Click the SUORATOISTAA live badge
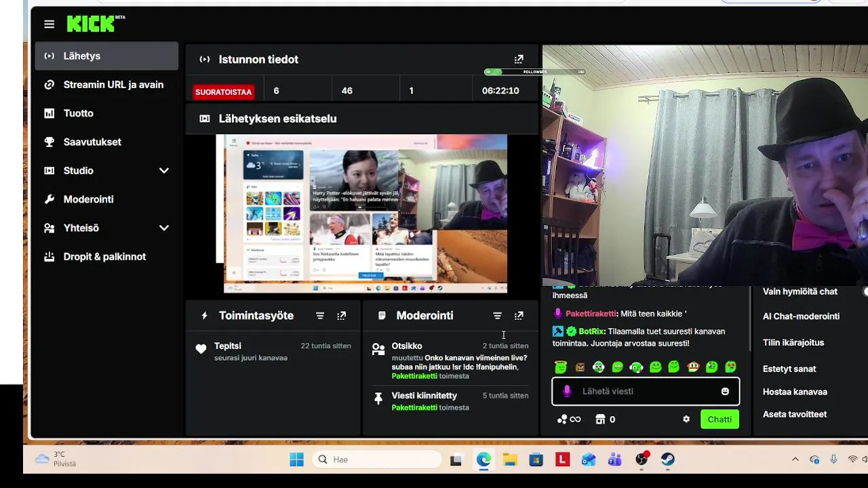This screenshot has height=488, width=868. tap(223, 91)
